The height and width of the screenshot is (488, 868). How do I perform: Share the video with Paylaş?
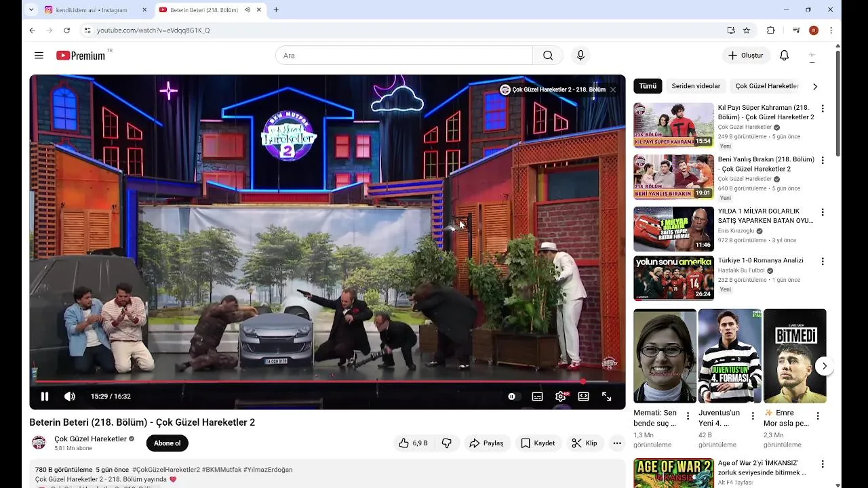coord(487,443)
